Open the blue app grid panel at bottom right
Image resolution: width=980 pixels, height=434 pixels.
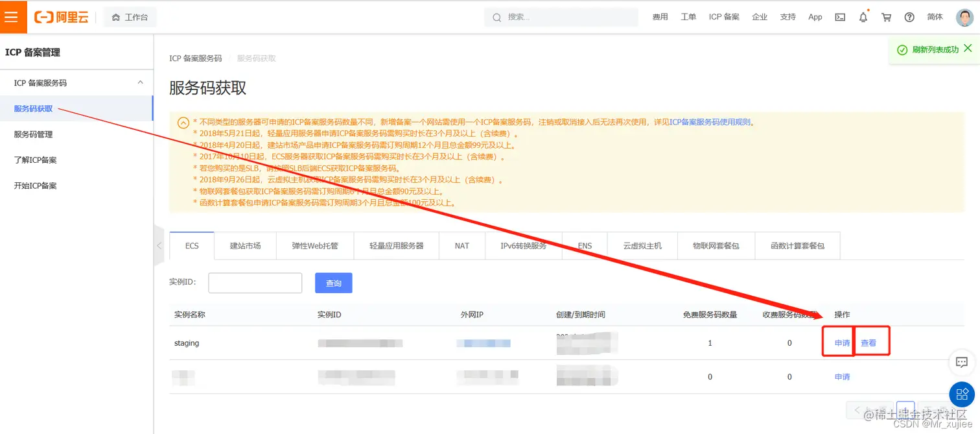click(x=961, y=394)
